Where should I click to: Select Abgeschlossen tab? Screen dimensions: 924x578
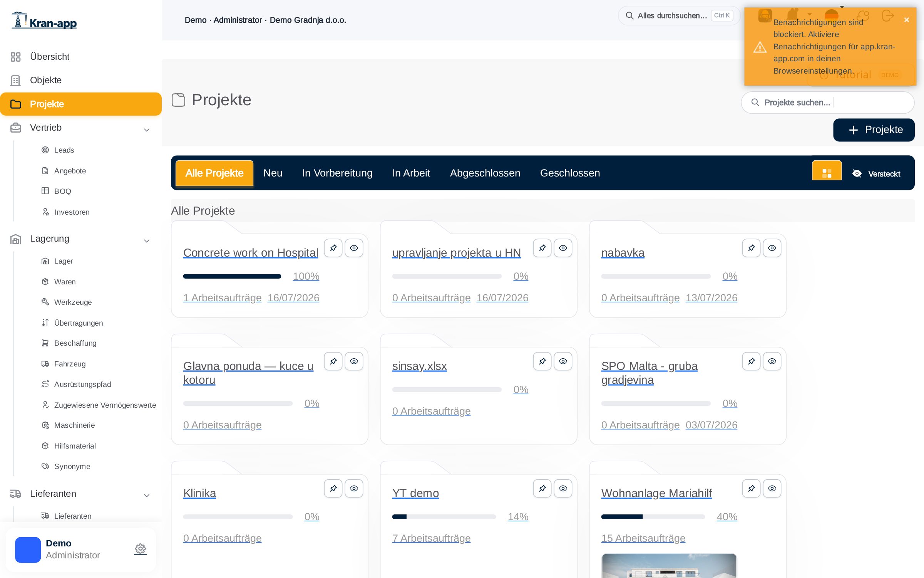click(x=485, y=173)
